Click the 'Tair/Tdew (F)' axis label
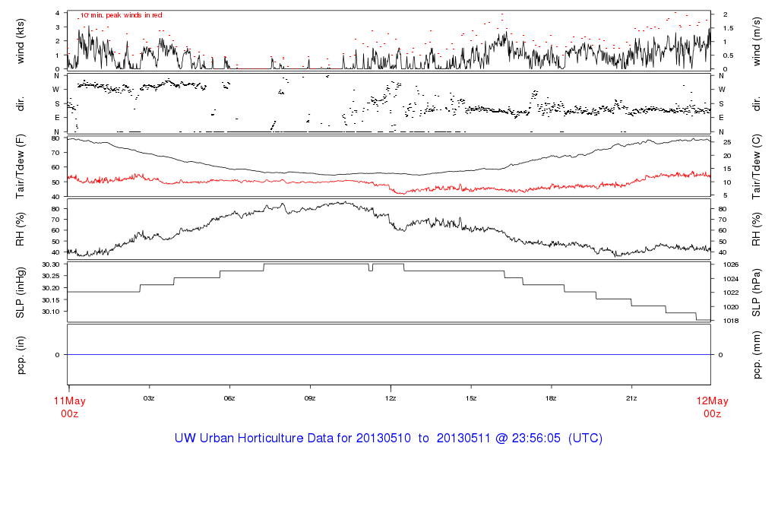The width and height of the screenshot is (778, 532). (x=21, y=166)
